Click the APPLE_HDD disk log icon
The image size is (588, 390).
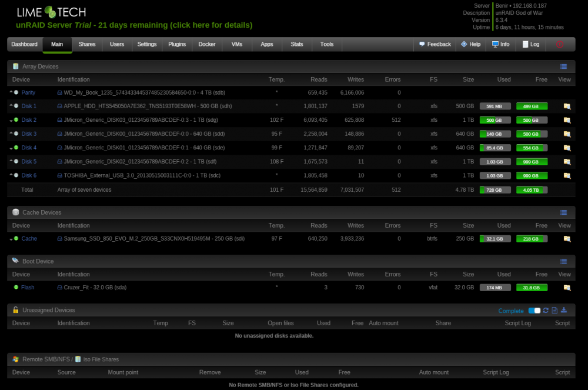pos(59,106)
